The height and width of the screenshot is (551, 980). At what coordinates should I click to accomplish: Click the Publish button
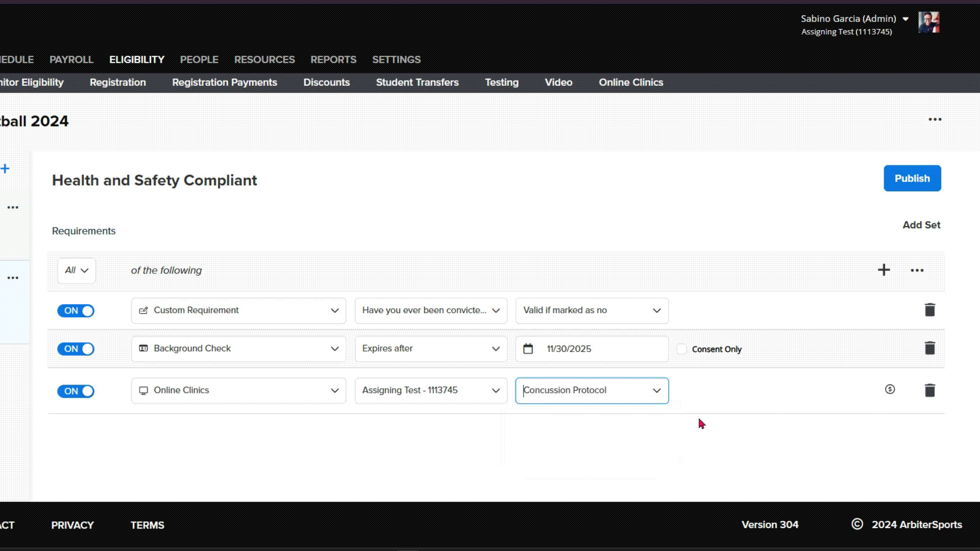coord(912,178)
